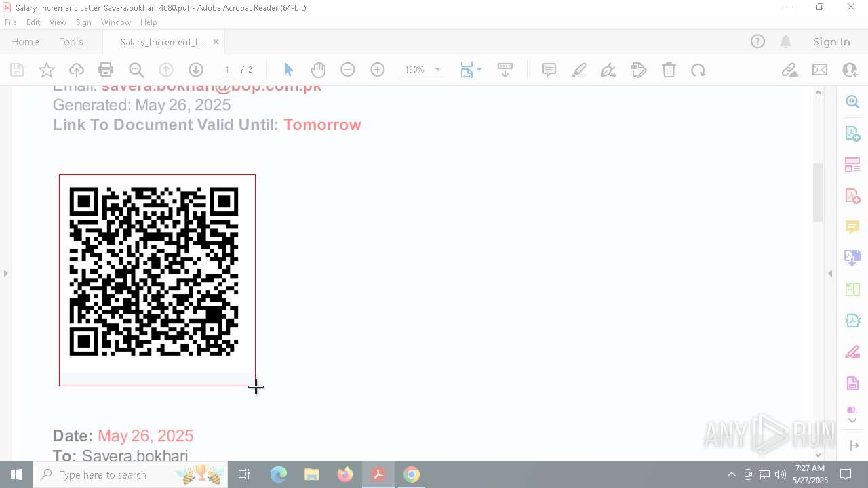Open the File menu
This screenshot has width=868, height=488.
[11, 22]
